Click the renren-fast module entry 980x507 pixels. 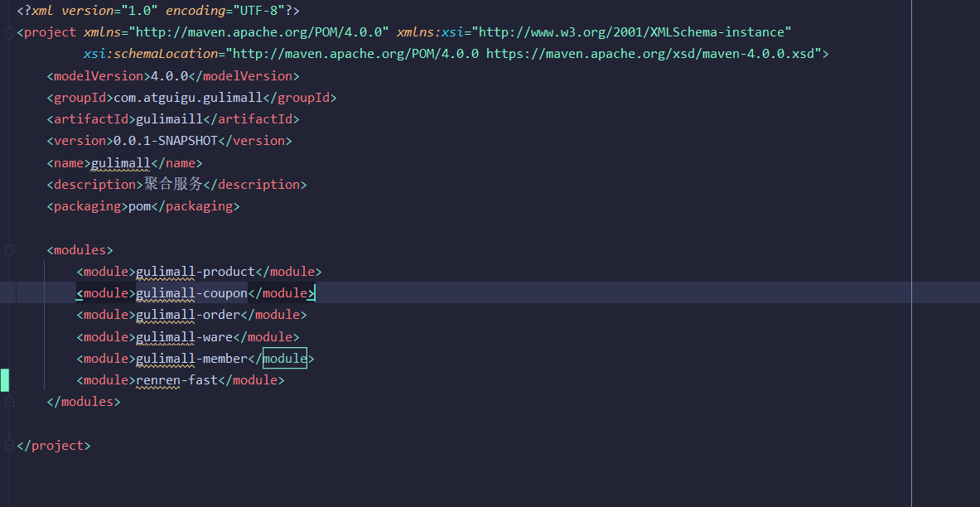point(180,380)
